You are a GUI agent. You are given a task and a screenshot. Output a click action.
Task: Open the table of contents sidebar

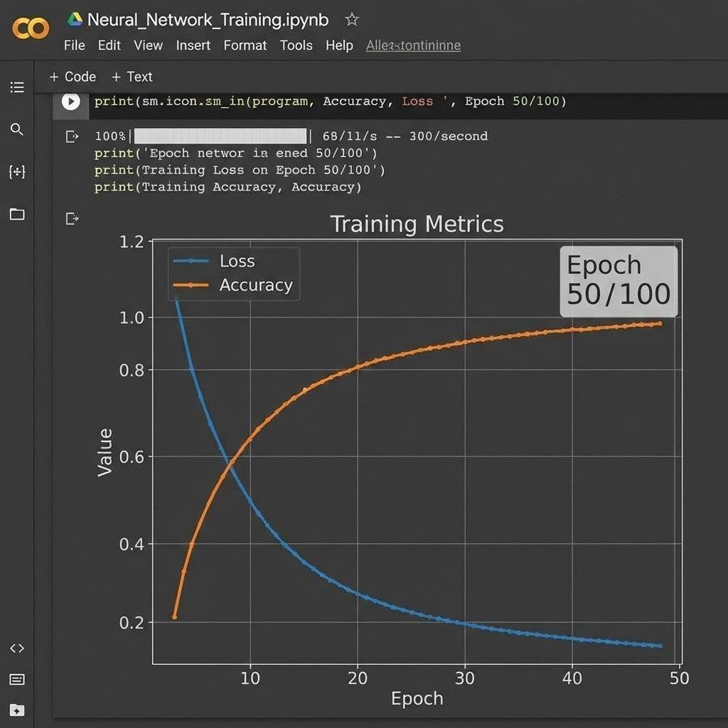click(x=17, y=87)
